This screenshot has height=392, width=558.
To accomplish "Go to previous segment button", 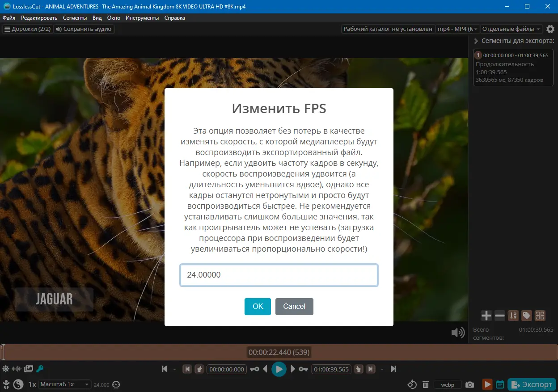I will (x=188, y=369).
